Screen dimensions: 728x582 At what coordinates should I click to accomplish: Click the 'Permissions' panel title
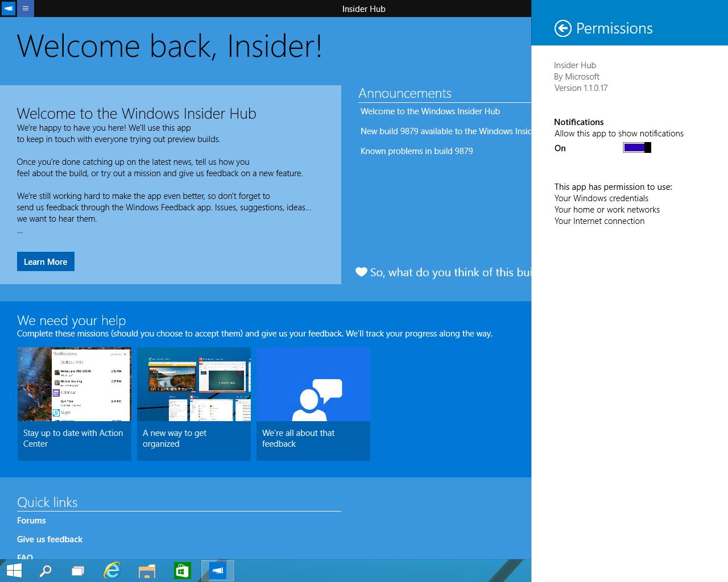[614, 28]
